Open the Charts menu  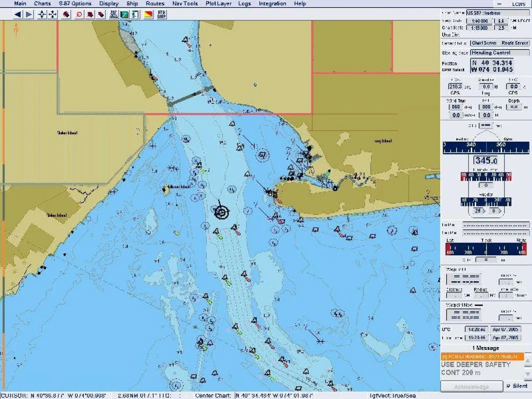pos(42,3)
